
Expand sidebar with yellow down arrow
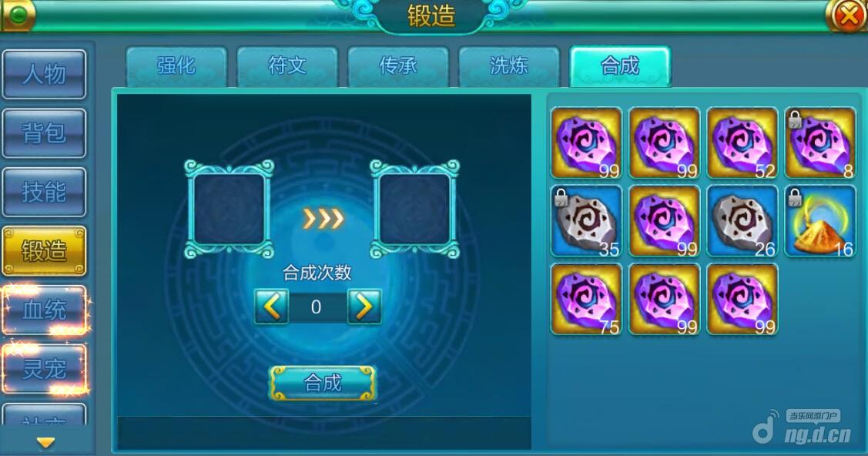click(x=45, y=443)
